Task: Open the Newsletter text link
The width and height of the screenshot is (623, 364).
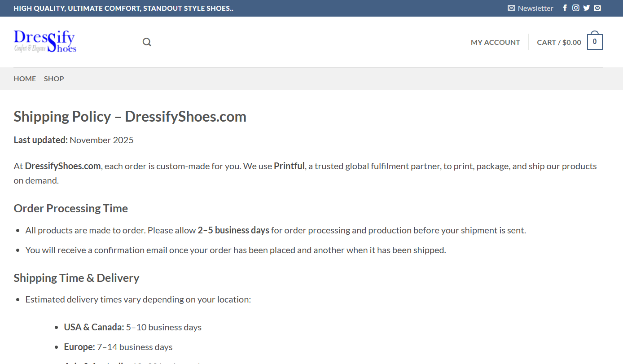Action: (x=535, y=8)
